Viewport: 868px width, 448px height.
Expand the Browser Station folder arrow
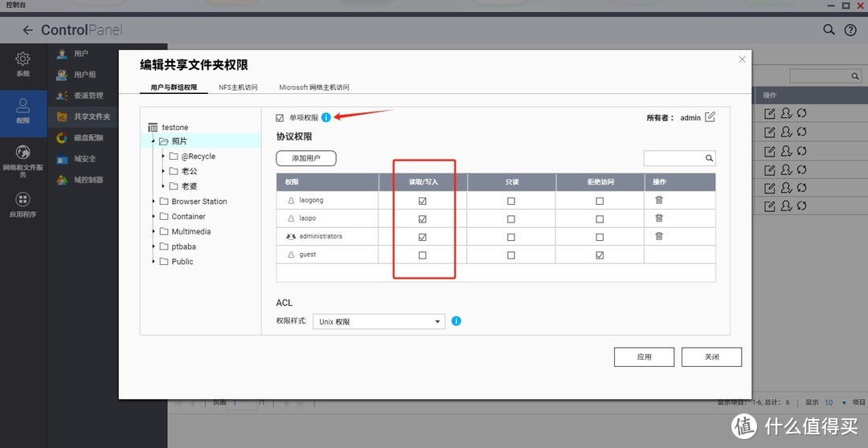tap(154, 202)
